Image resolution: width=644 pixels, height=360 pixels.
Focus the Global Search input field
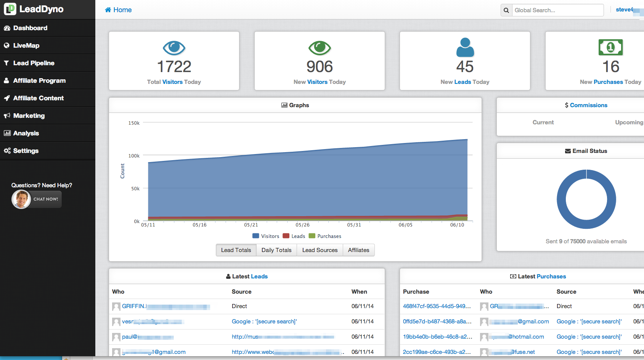coord(557,10)
